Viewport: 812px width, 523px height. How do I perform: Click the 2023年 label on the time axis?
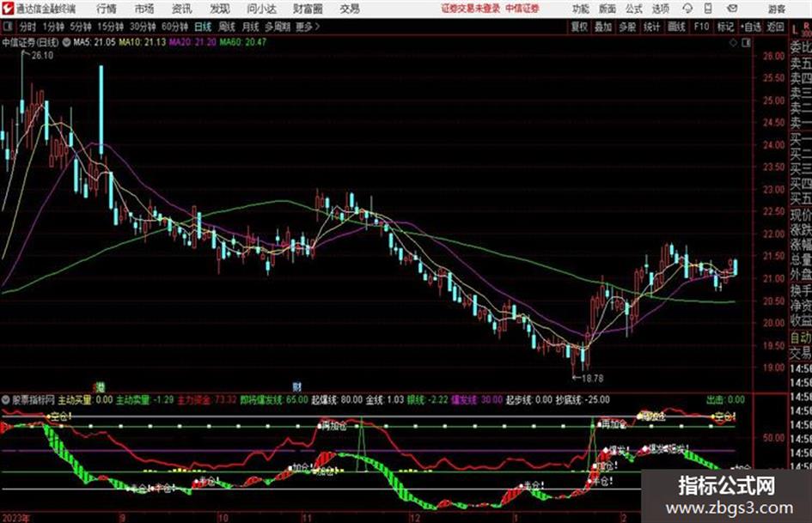click(x=16, y=517)
